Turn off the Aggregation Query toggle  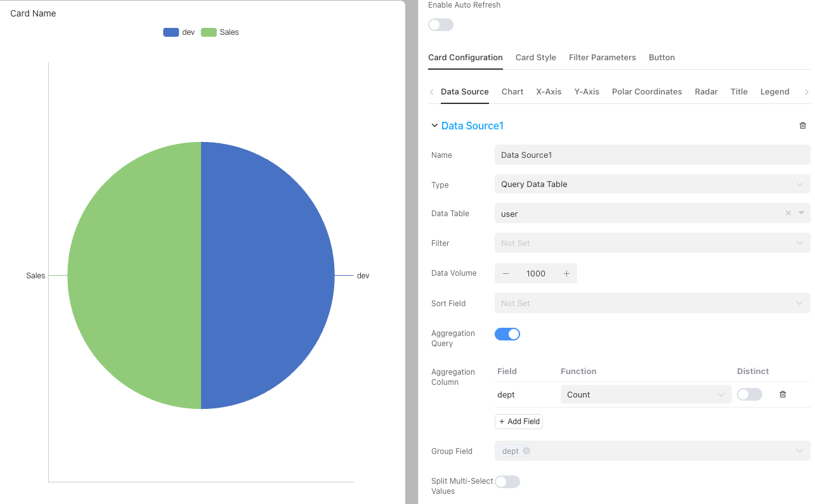click(507, 334)
